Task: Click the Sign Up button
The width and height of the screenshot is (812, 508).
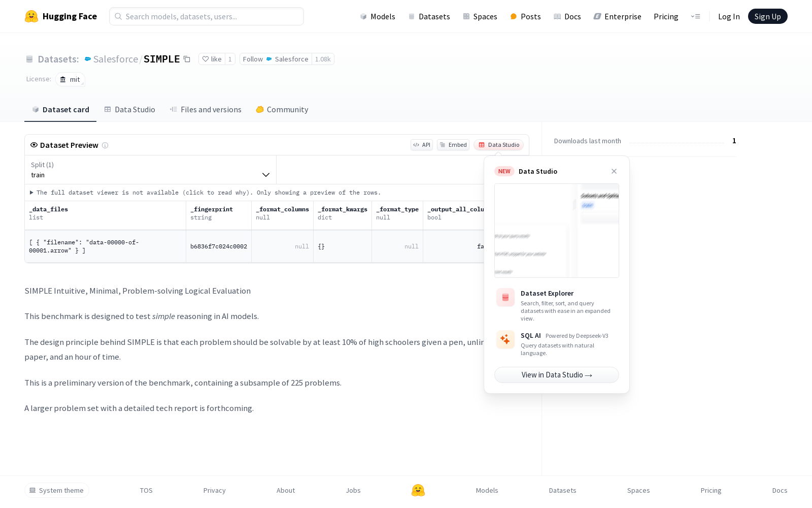Action: pyautogui.click(x=768, y=16)
